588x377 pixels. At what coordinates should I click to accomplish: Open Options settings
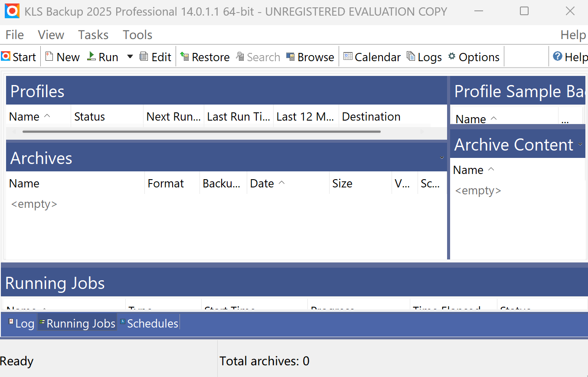(474, 57)
